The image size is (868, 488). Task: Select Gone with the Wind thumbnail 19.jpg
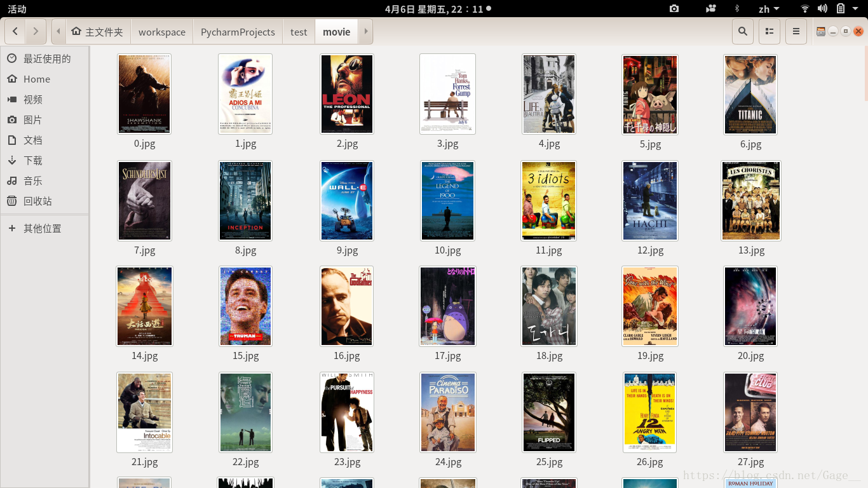point(650,306)
